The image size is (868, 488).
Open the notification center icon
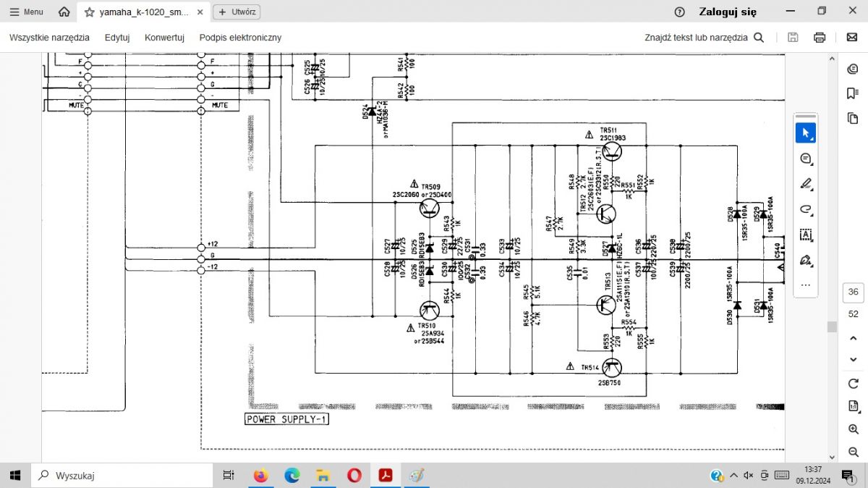(847, 475)
